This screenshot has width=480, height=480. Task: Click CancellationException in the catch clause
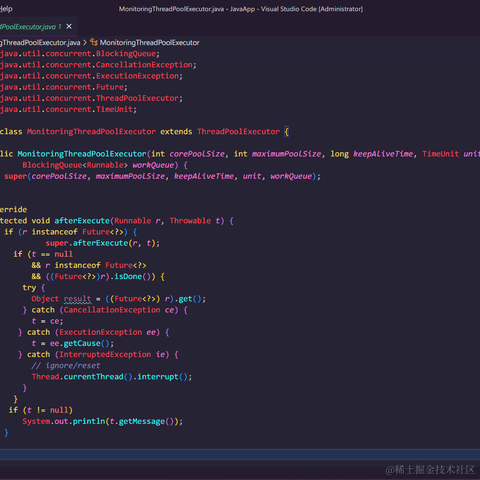click(x=112, y=310)
